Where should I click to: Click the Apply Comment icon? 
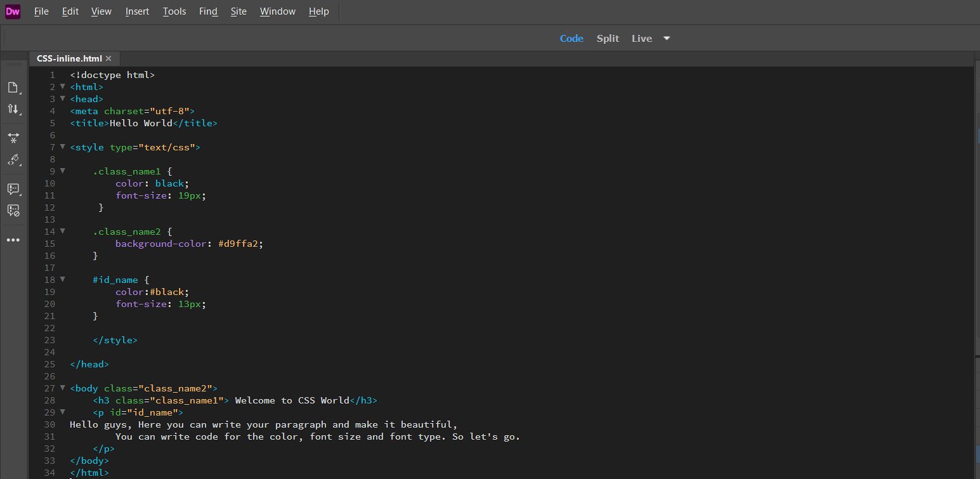click(13, 189)
